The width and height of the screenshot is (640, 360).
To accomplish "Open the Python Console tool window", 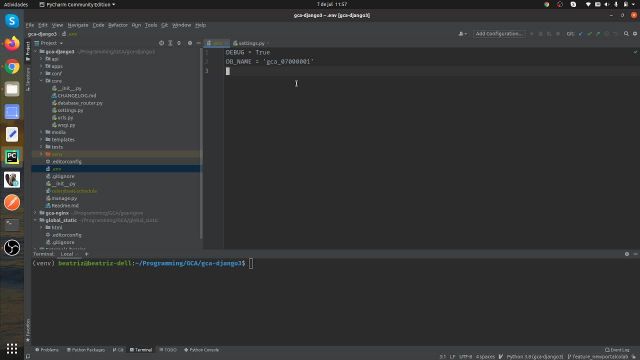I will click(202, 350).
